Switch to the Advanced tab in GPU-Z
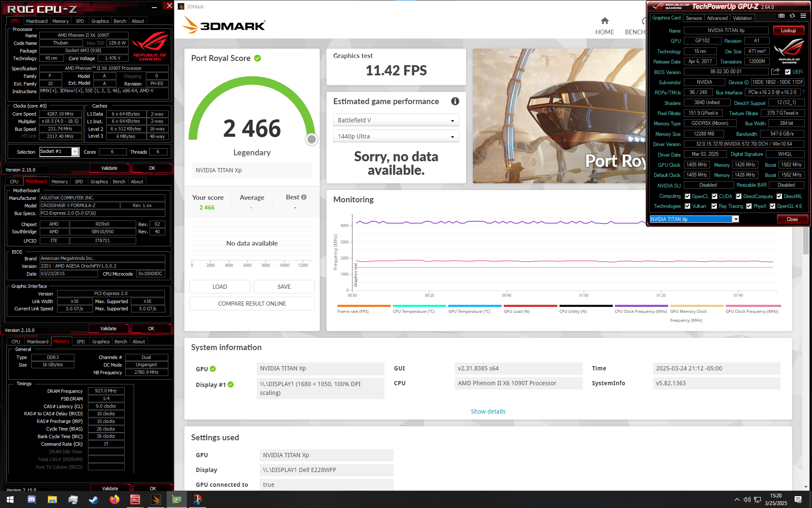Screen dimensions: 812x508 [717, 18]
